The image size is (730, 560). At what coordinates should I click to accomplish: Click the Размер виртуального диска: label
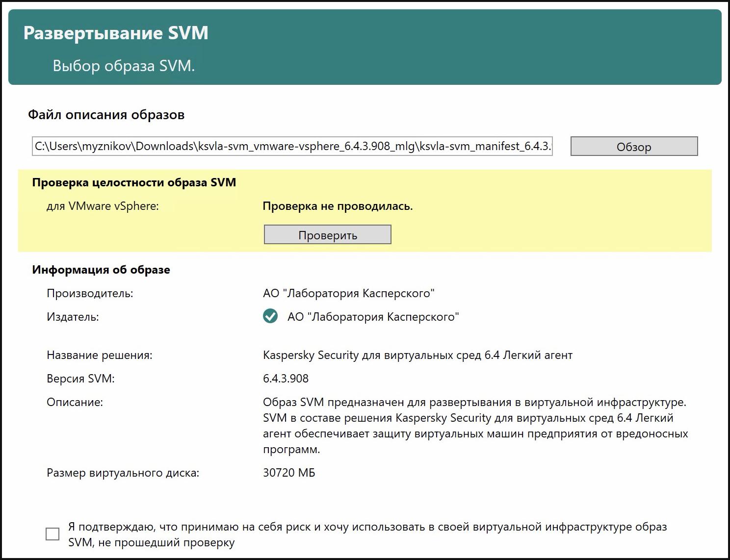point(123,473)
